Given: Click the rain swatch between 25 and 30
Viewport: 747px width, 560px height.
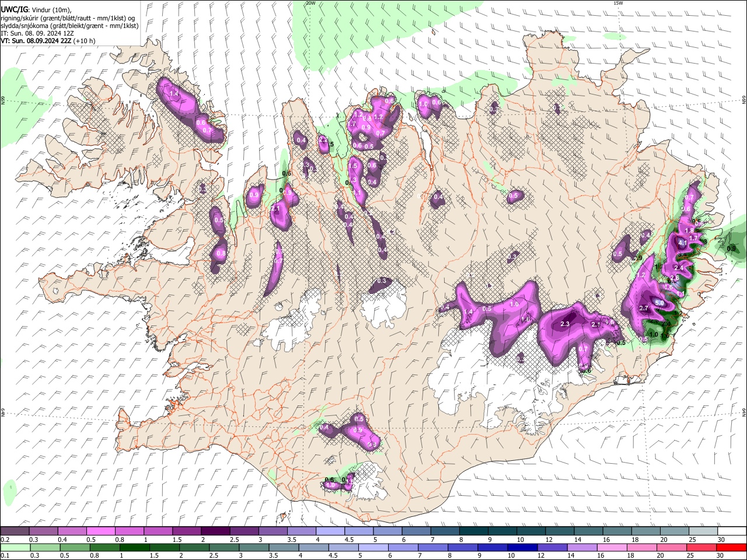Looking at the screenshot, I should [702, 547].
